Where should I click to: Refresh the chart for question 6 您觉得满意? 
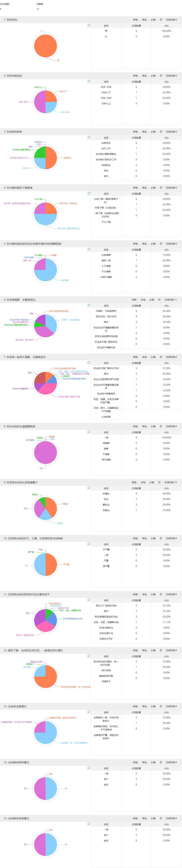[x=89, y=305]
